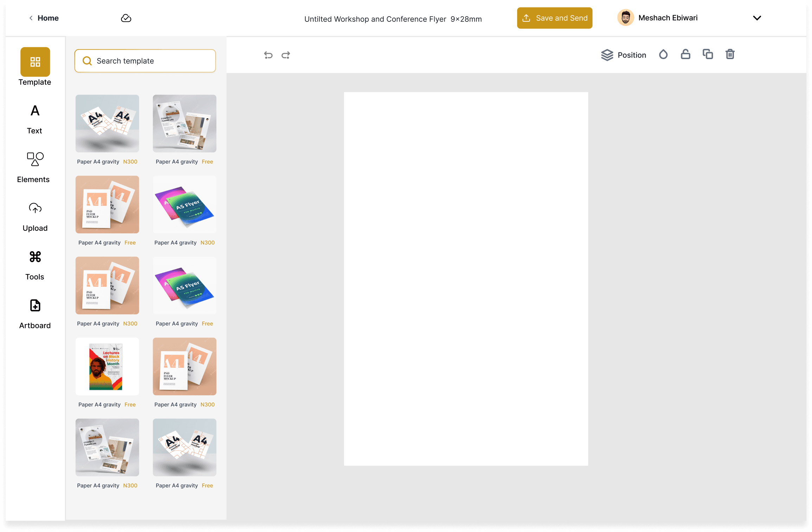812x532 pixels.
Task: Open the Tools command panel
Action: [35, 266]
